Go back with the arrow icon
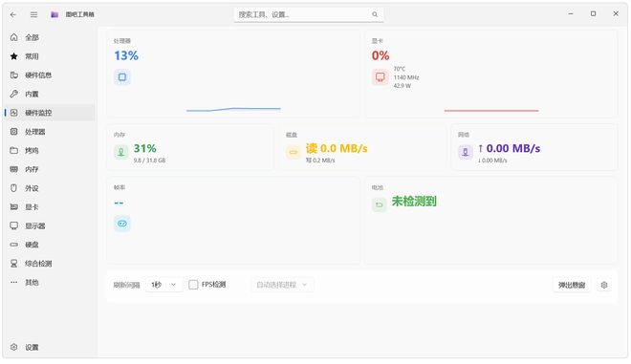 [13, 14]
